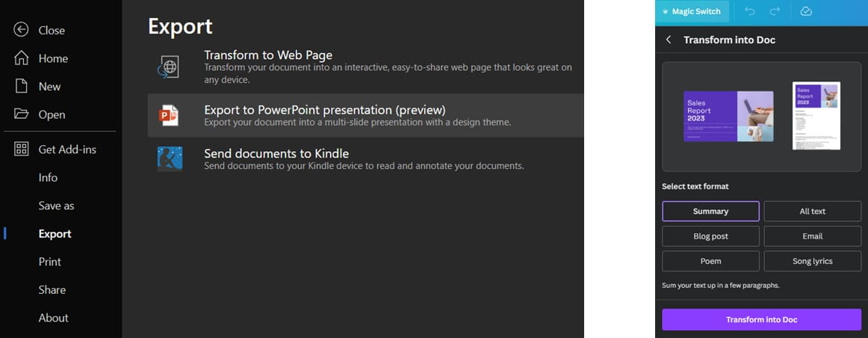Open the Print menu item
This screenshot has height=338, width=868.
click(50, 262)
